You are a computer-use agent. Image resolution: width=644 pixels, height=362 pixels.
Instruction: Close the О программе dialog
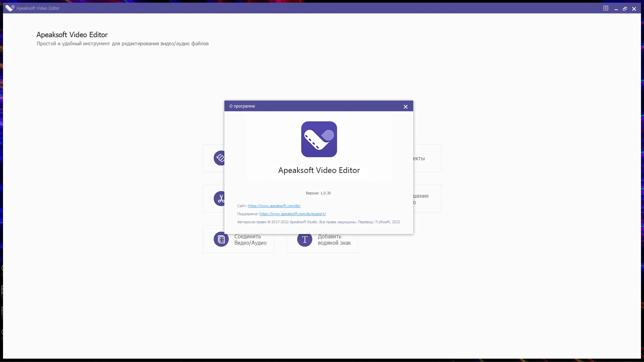(406, 107)
